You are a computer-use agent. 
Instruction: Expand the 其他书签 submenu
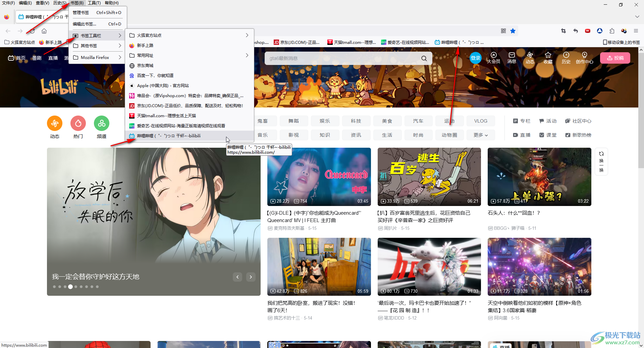[x=97, y=46]
